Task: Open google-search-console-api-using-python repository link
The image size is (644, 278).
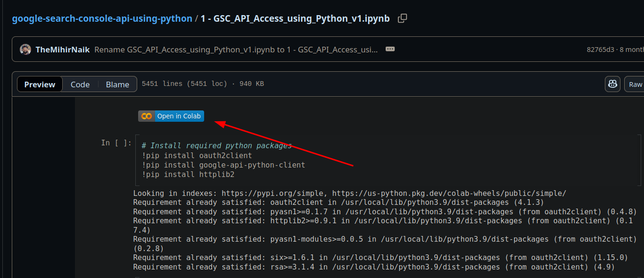Action: (102, 19)
